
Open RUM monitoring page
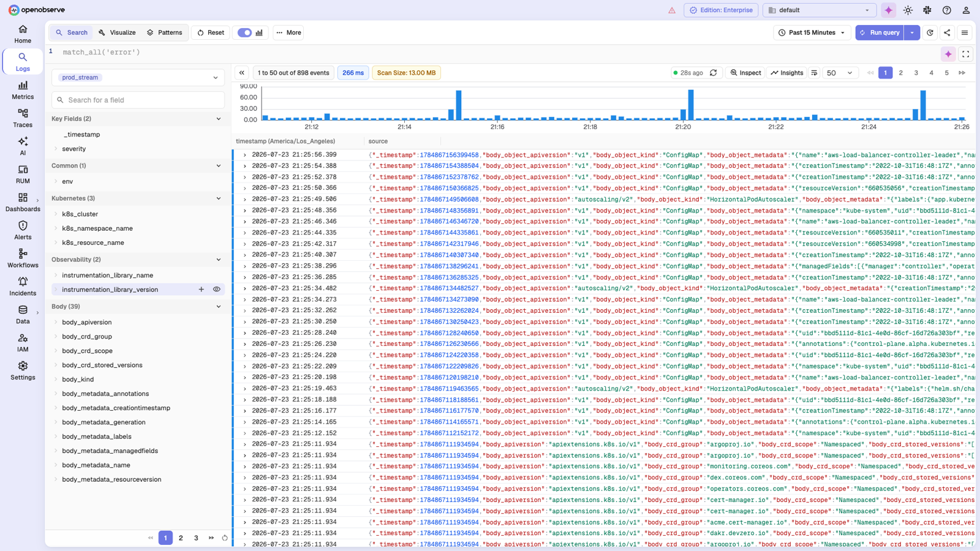[23, 174]
